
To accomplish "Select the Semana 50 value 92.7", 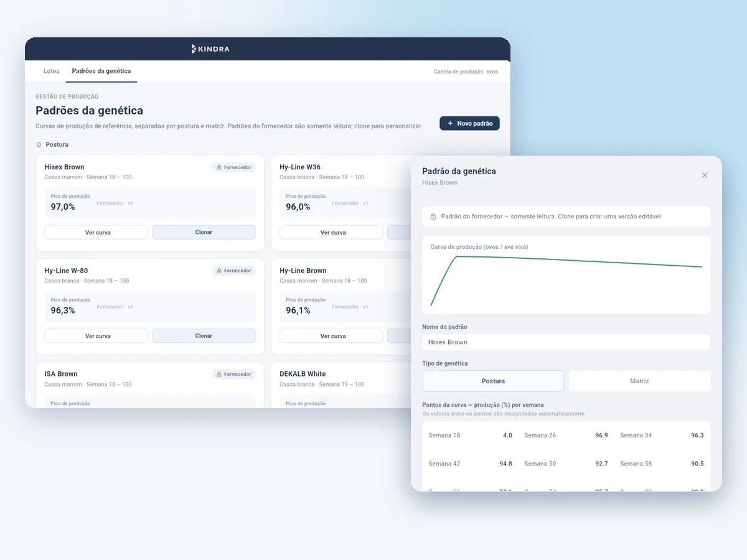I will [601, 464].
